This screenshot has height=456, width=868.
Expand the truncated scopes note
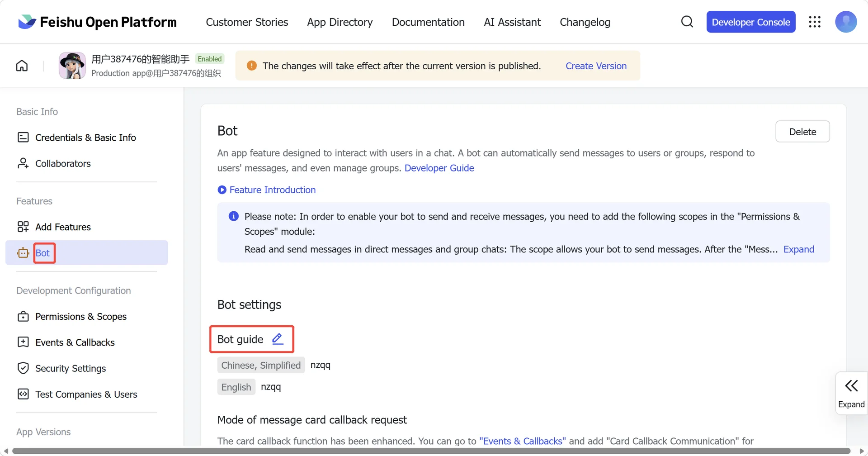(x=799, y=249)
